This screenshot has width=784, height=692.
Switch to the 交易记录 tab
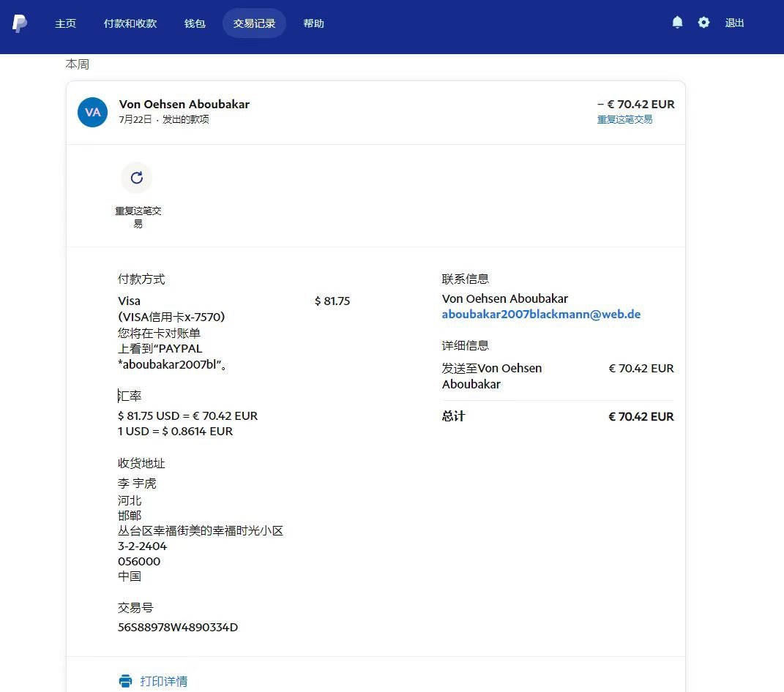[x=254, y=23]
